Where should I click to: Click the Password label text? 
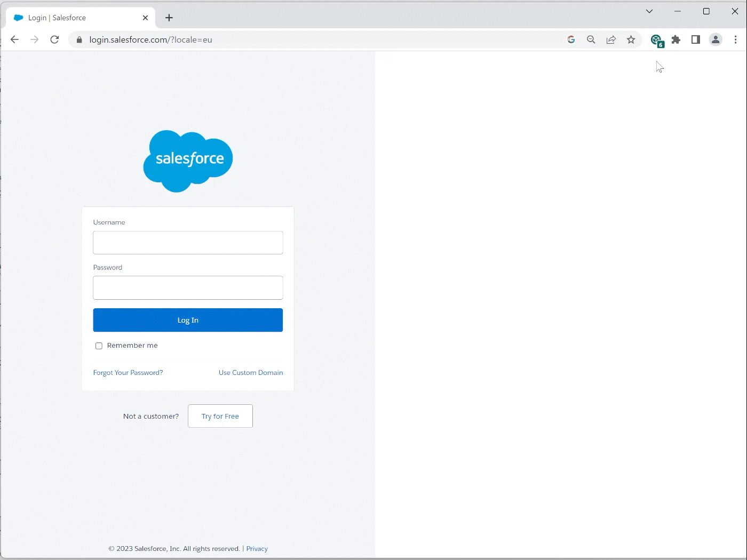[108, 267]
